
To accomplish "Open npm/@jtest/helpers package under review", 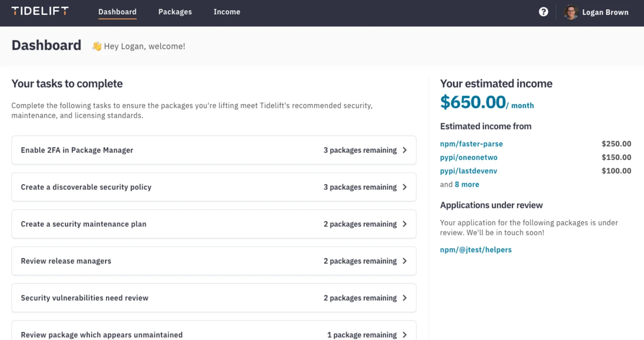I will tap(476, 250).
